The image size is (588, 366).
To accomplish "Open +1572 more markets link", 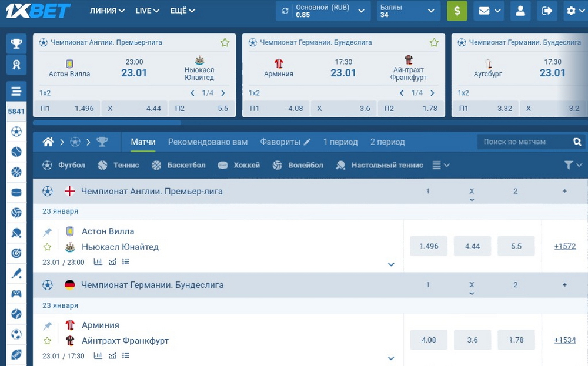I will [564, 246].
